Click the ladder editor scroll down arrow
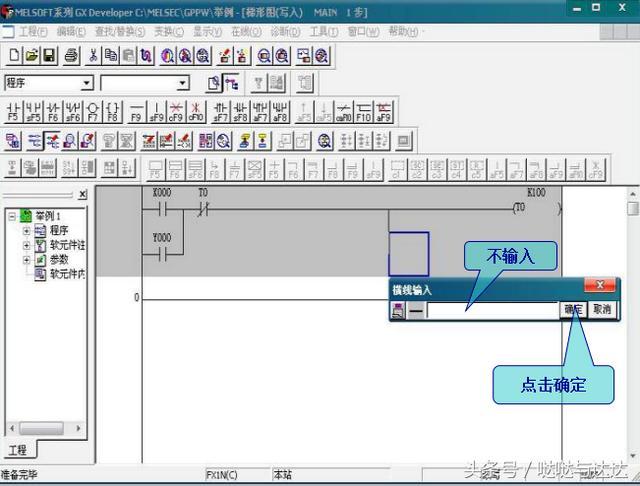The image size is (640, 486). click(x=633, y=455)
